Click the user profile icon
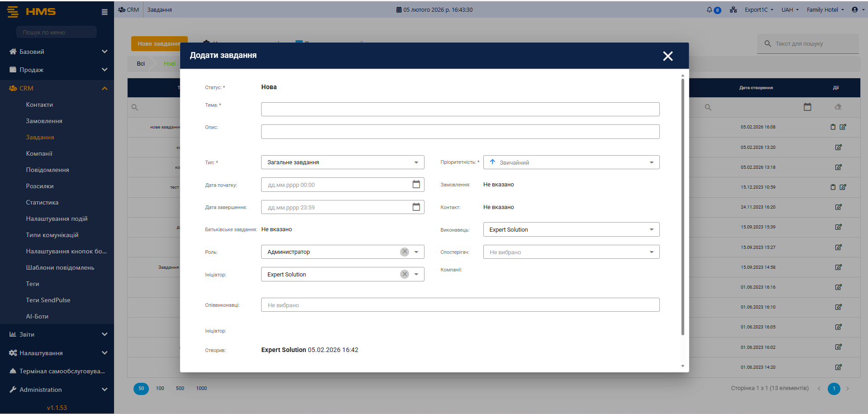This screenshot has width=868, height=414. pos(855,10)
